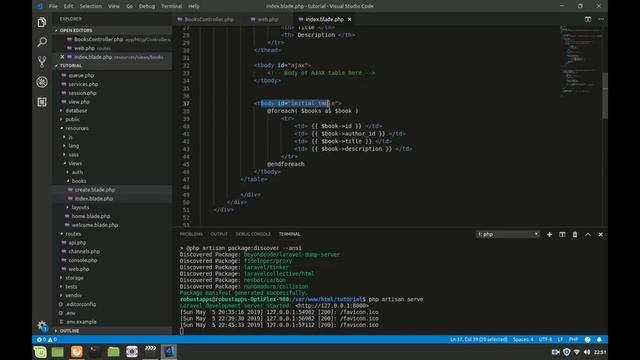
Task: Close the terminal panel
Action: [600, 234]
